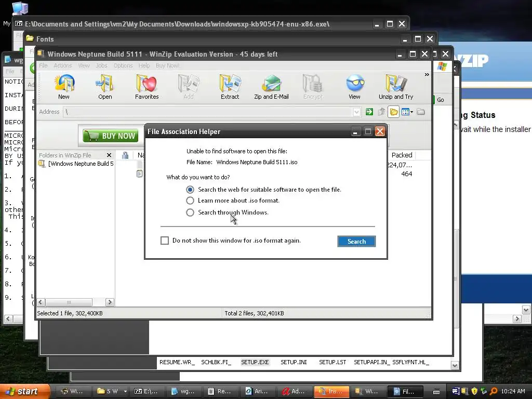Close the Folders in WinZip File pane
The image size is (532, 399).
pos(109,155)
